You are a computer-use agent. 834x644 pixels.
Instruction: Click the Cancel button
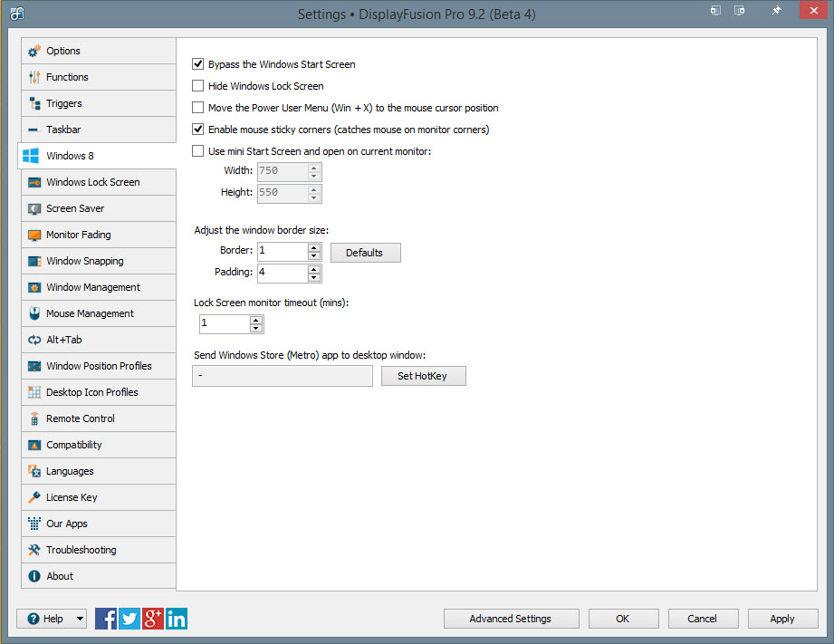pos(704,619)
